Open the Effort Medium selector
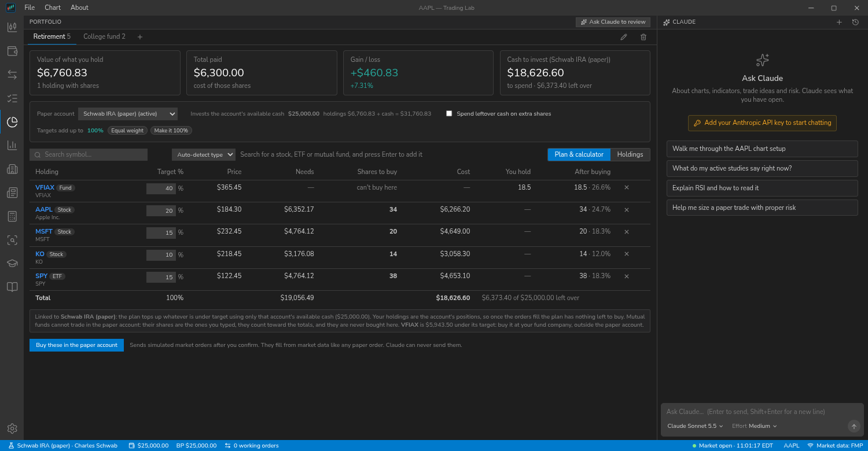 (x=755, y=426)
